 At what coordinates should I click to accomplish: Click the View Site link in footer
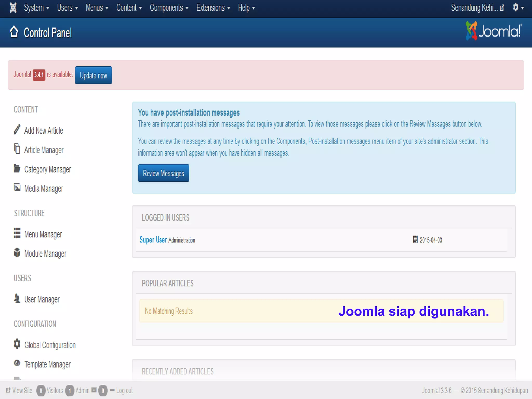(x=19, y=390)
